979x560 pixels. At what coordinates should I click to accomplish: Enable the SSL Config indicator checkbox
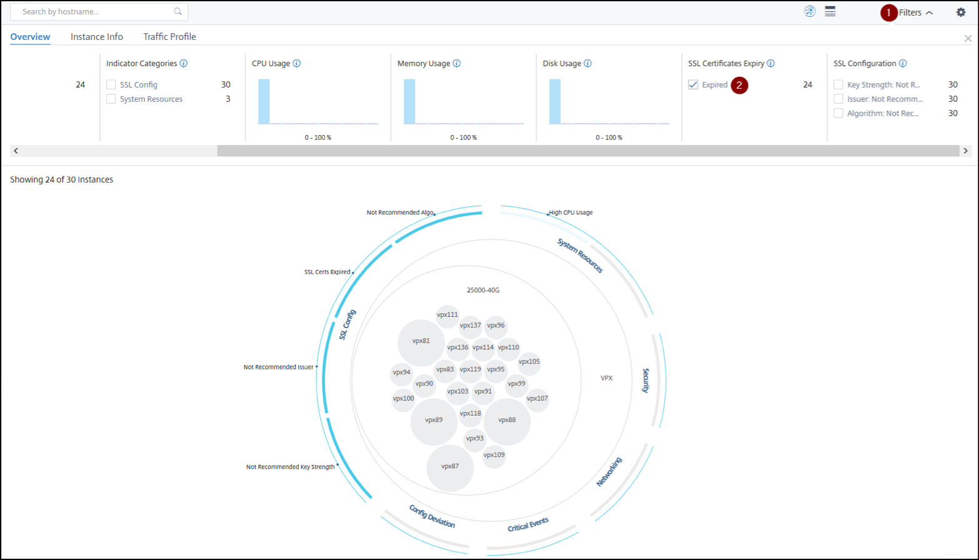(x=111, y=84)
